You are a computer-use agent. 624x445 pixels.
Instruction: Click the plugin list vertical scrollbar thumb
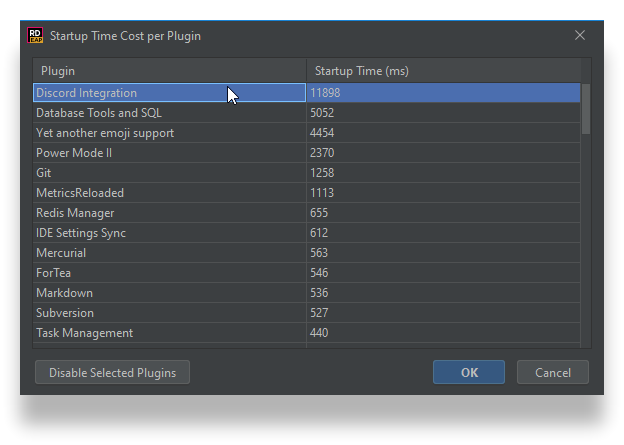[586, 109]
